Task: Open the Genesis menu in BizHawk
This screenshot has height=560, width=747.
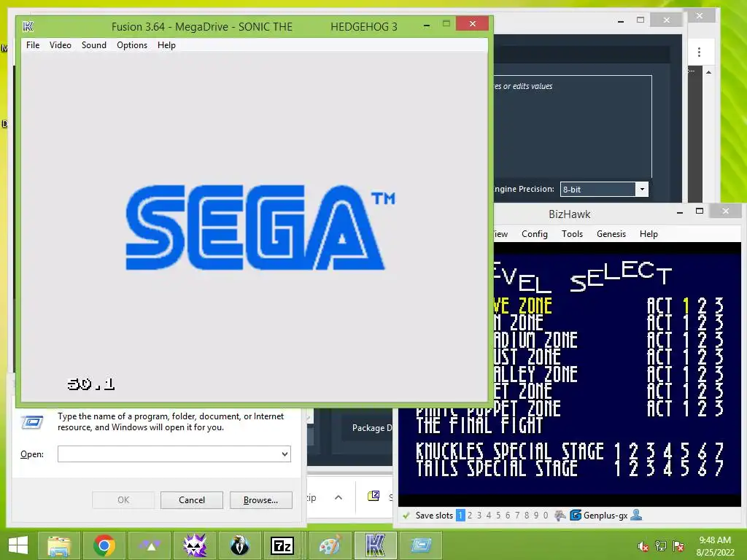Action: [x=611, y=234]
